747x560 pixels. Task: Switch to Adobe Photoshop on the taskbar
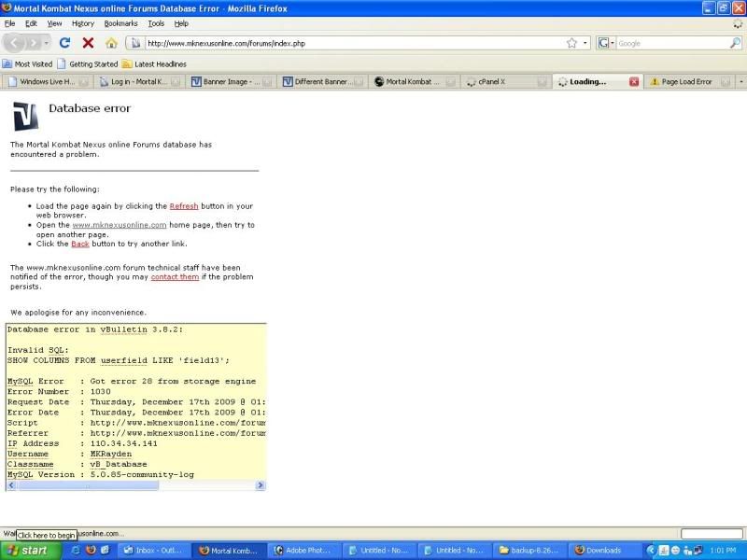click(304, 551)
